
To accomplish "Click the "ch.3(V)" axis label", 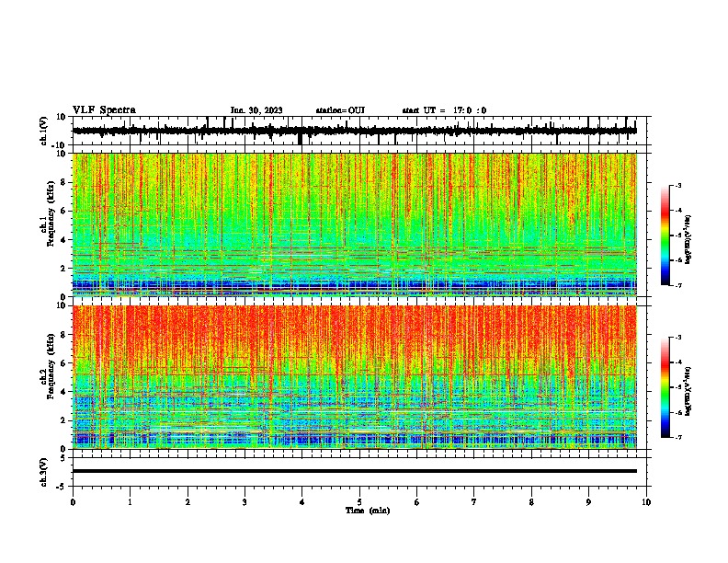I will (44, 472).
